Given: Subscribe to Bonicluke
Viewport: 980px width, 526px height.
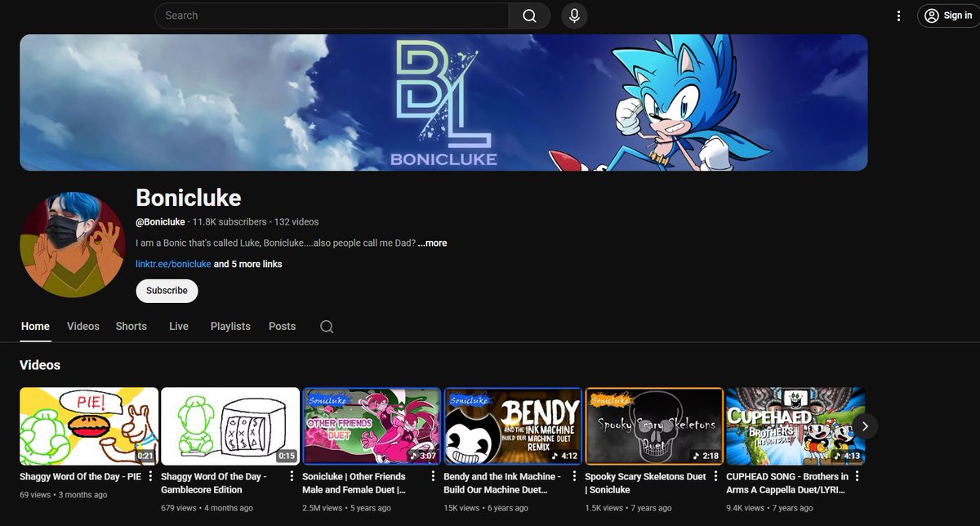Looking at the screenshot, I should pyautogui.click(x=167, y=290).
